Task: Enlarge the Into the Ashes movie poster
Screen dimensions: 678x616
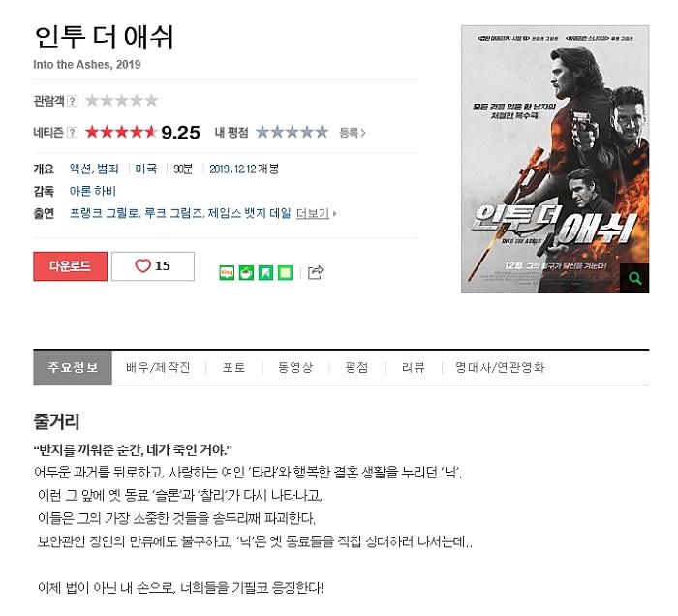Action: pyautogui.click(x=555, y=159)
